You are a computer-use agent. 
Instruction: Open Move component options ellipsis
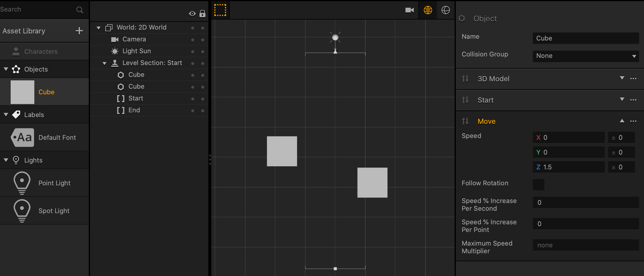[x=633, y=121]
